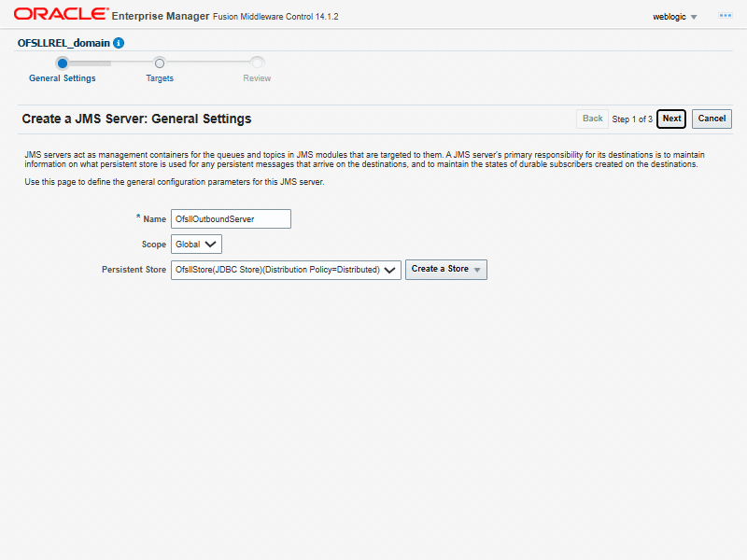The height and width of the screenshot is (560, 747).
Task: Click the Oracle logo
Action: click(x=61, y=14)
